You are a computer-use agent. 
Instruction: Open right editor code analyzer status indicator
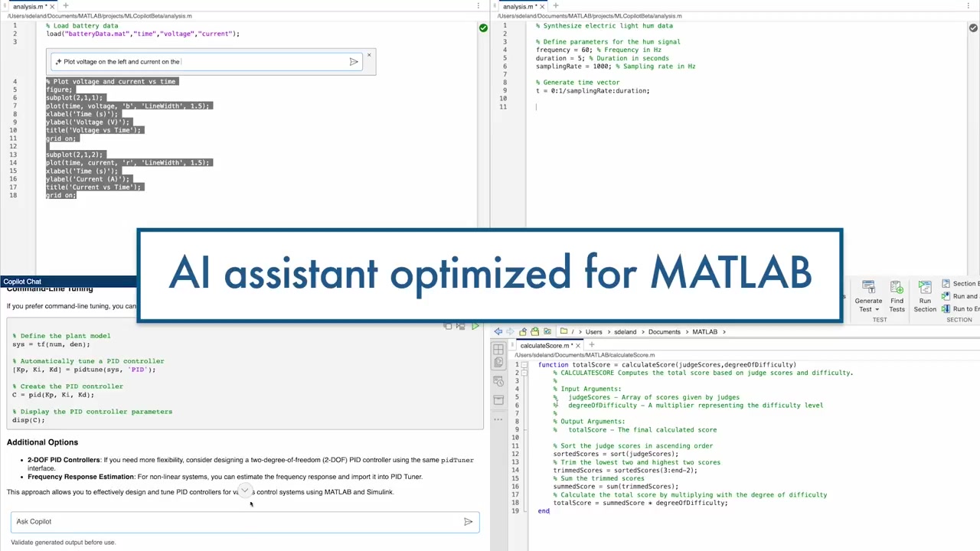point(973,28)
